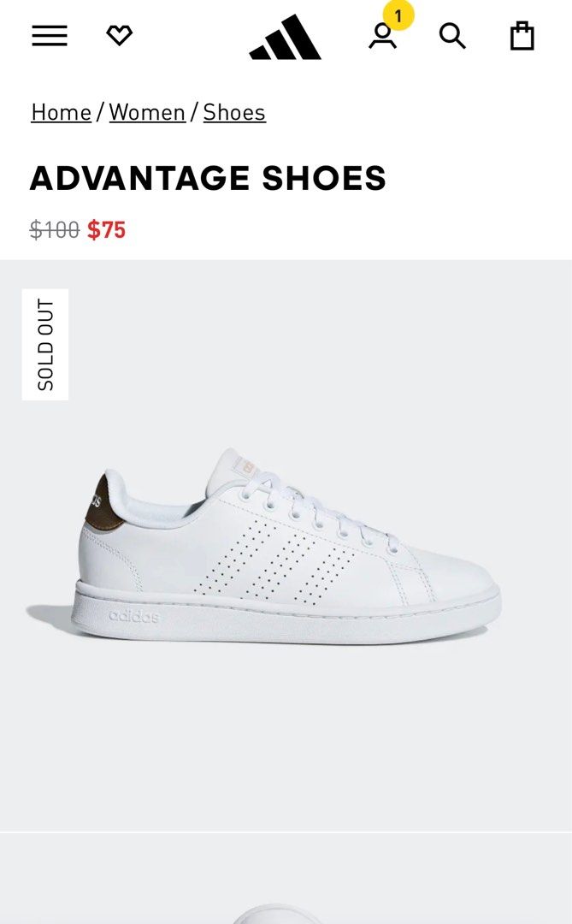Open the wishlist heart icon
The height and width of the screenshot is (924, 572).
[120, 36]
